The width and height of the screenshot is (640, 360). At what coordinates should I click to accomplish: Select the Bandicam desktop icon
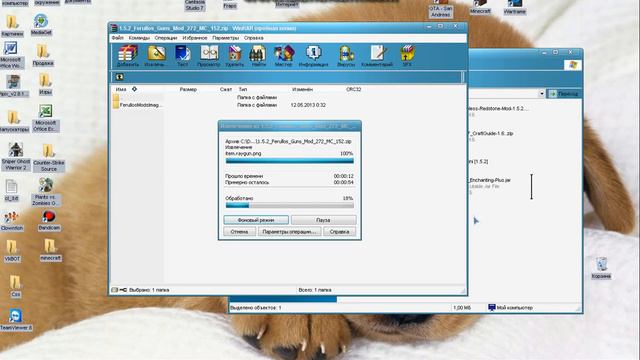49,220
